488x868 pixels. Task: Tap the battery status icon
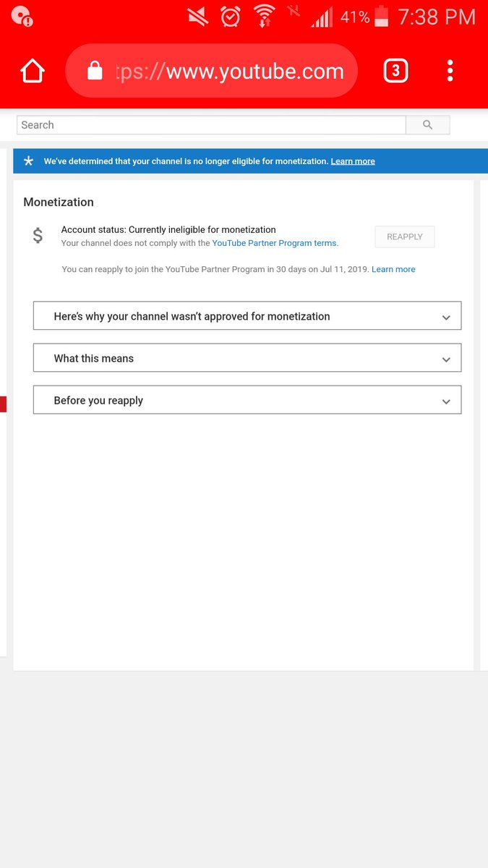pyautogui.click(x=382, y=16)
